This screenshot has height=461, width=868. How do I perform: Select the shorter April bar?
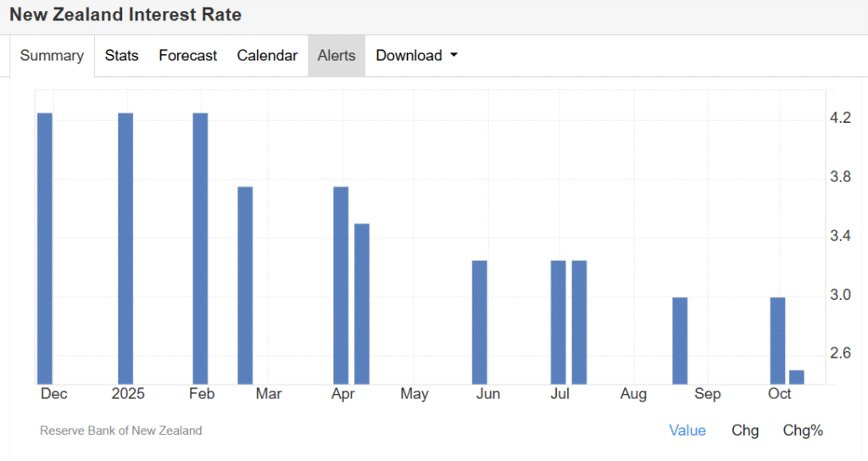click(x=362, y=303)
